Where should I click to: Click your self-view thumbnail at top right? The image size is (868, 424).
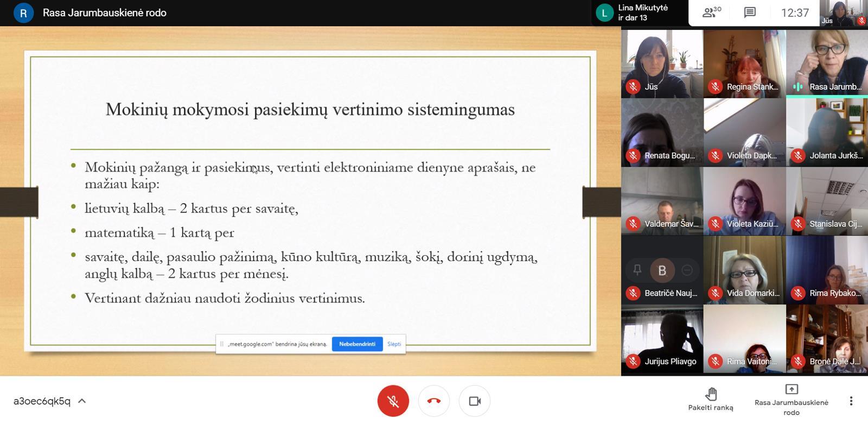[x=843, y=13]
